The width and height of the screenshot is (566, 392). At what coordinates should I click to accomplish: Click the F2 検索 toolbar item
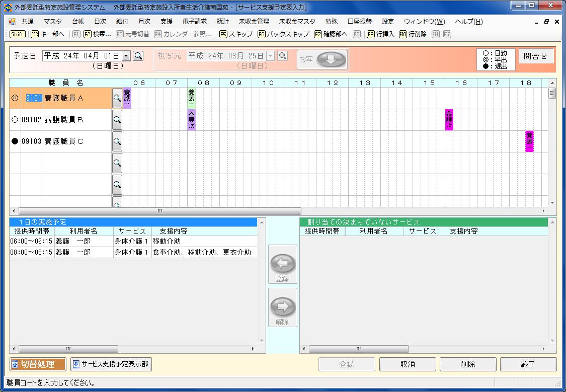pyautogui.click(x=97, y=34)
